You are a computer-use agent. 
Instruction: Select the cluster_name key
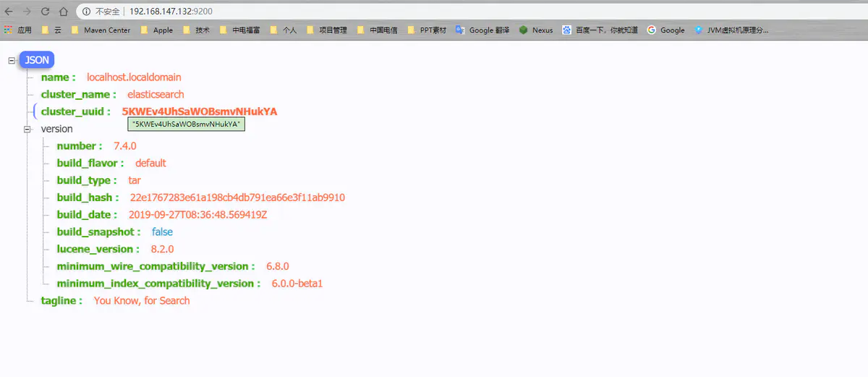point(78,94)
